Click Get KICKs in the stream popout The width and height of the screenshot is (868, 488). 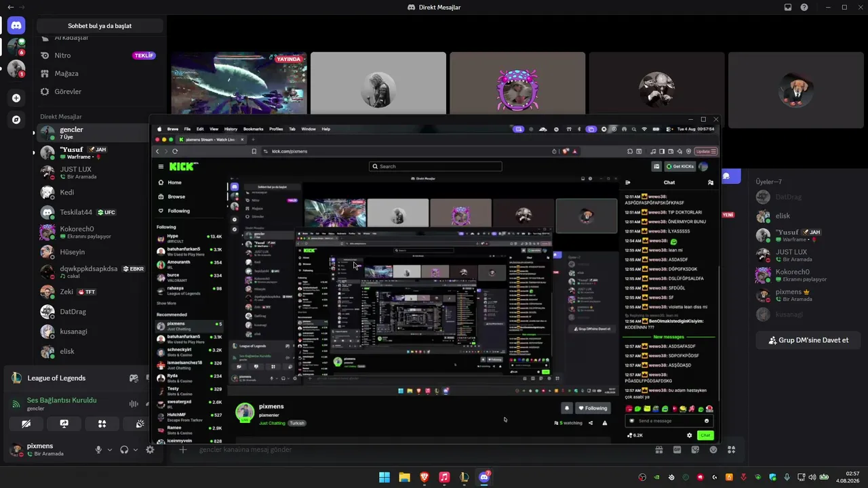[680, 166]
